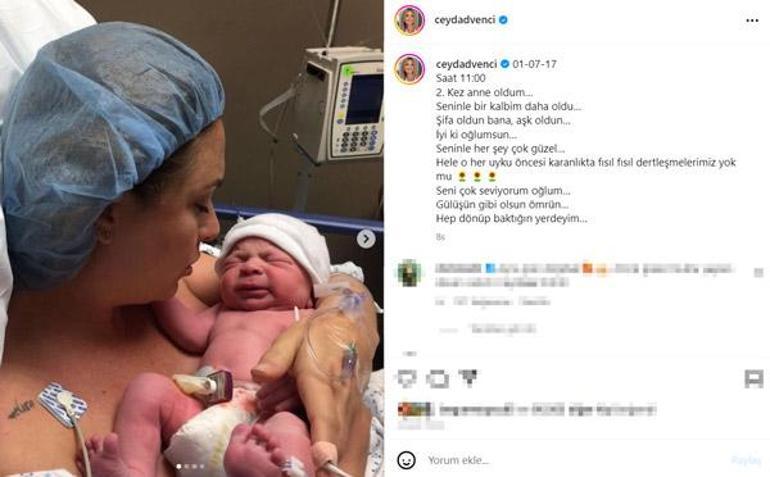770x477 pixels.
Task: Click ceydadvenci username in caption
Action: point(467,64)
